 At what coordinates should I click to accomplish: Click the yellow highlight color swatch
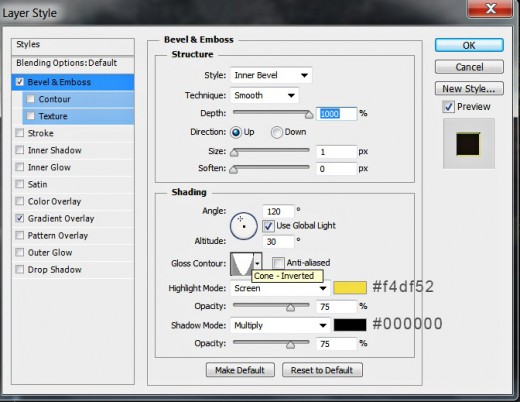click(x=350, y=288)
